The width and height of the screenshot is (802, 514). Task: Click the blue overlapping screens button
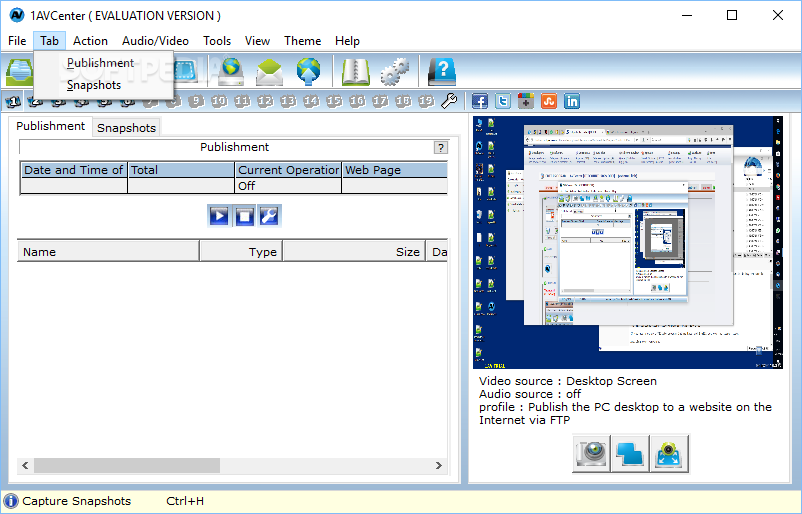click(630, 453)
